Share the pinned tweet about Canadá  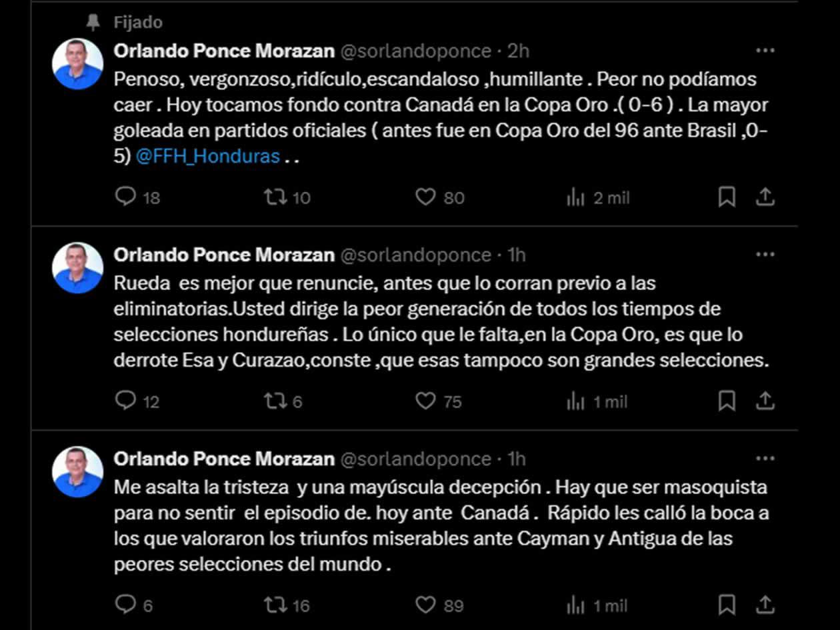(x=765, y=197)
